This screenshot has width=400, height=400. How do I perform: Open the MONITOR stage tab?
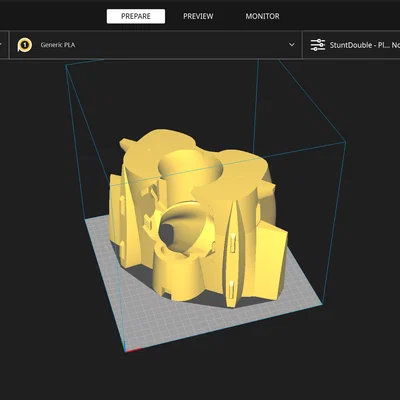coord(262,16)
